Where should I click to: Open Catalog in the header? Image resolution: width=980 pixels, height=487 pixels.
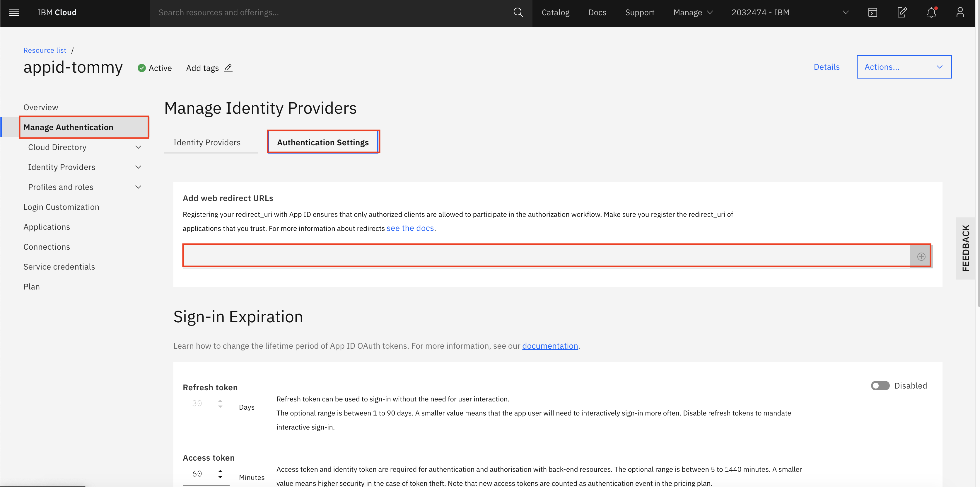pos(555,13)
